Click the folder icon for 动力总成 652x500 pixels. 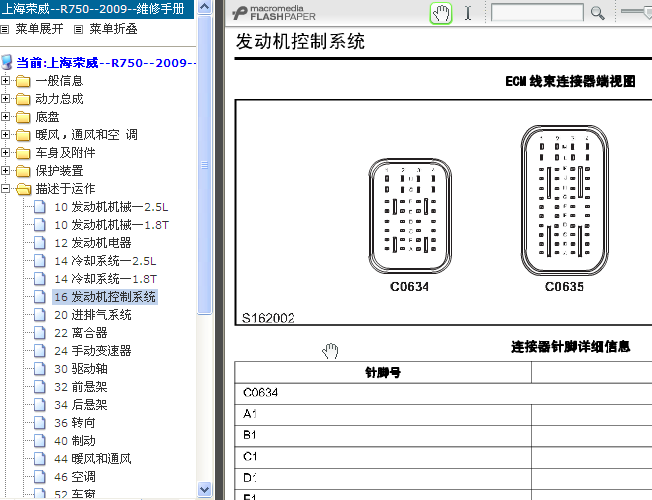(23, 99)
